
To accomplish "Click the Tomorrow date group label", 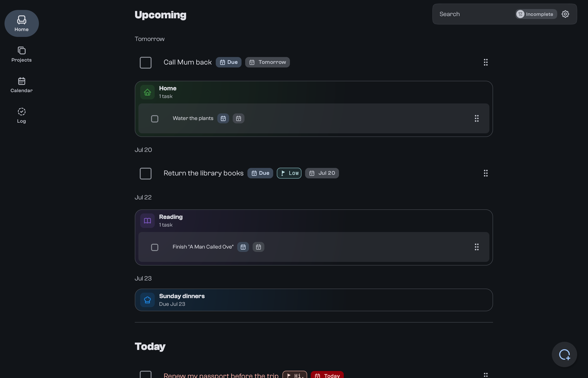I will [x=149, y=39].
